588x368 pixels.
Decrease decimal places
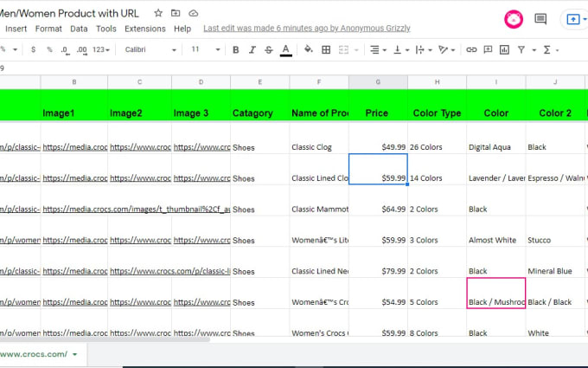tap(65, 50)
